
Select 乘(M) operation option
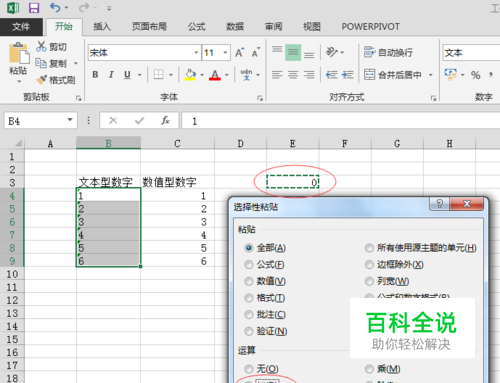[x=383, y=369]
